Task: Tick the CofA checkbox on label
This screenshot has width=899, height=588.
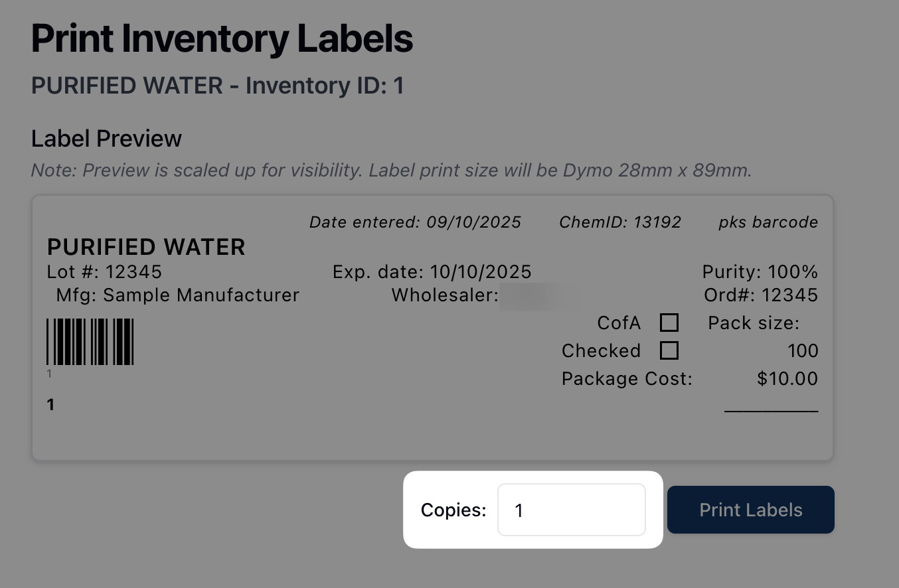Action: coord(669,323)
